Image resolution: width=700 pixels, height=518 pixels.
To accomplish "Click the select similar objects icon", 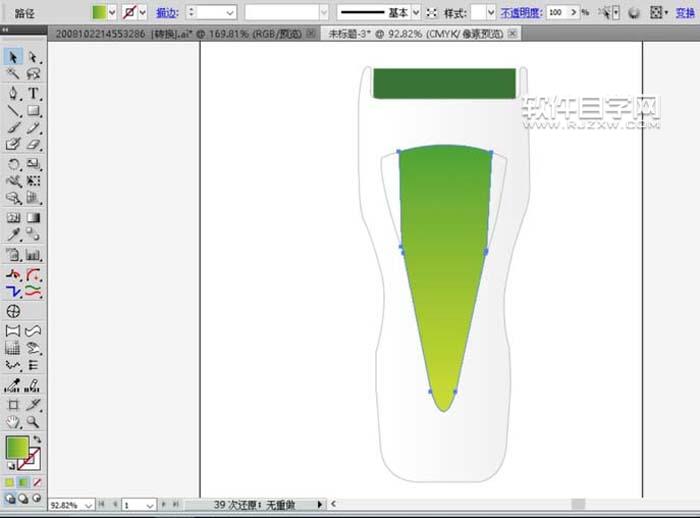I will click(x=610, y=13).
